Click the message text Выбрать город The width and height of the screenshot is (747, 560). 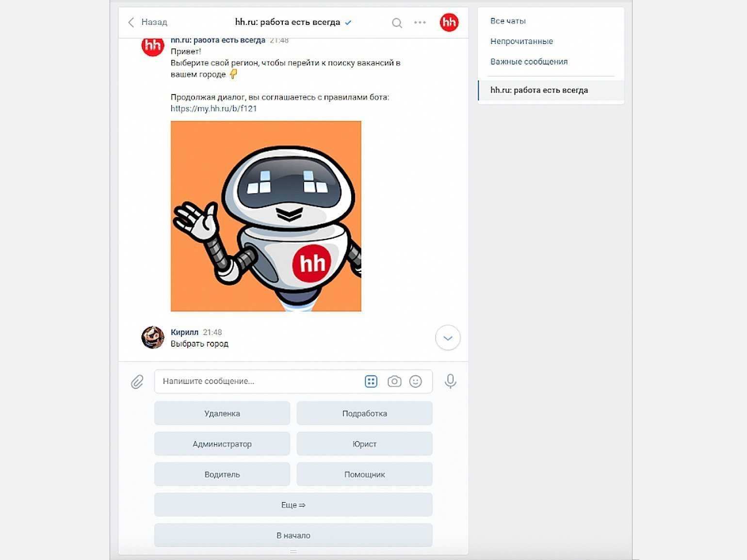click(x=199, y=344)
